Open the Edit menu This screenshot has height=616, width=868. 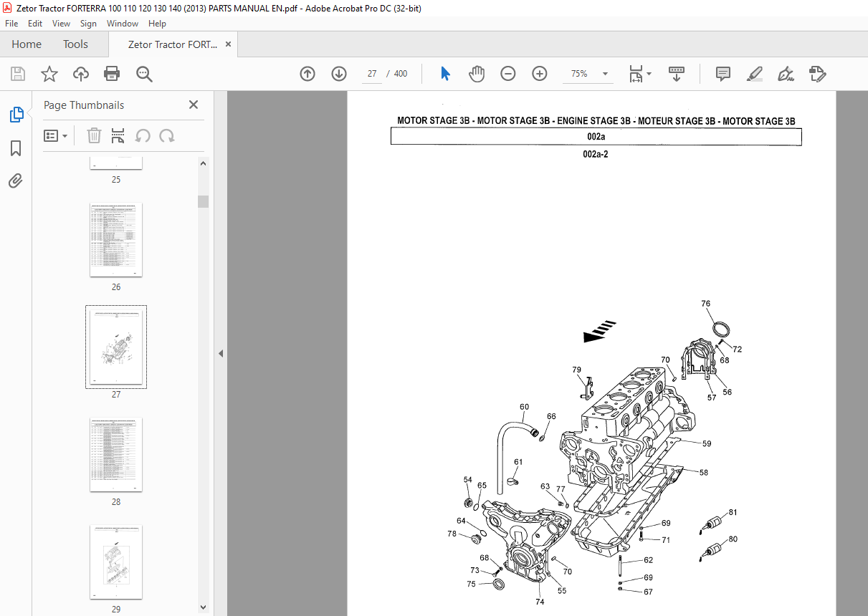tap(36, 24)
